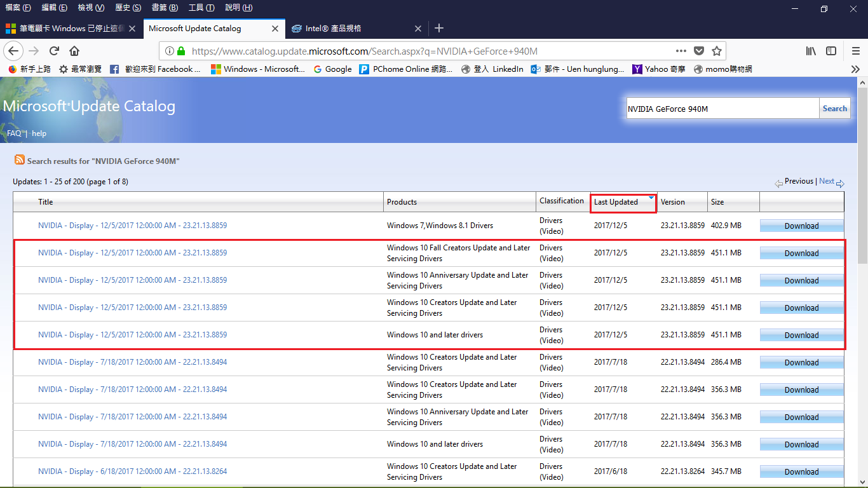Toggle the sidebar view icon
This screenshot has height=488, width=868.
click(831, 51)
